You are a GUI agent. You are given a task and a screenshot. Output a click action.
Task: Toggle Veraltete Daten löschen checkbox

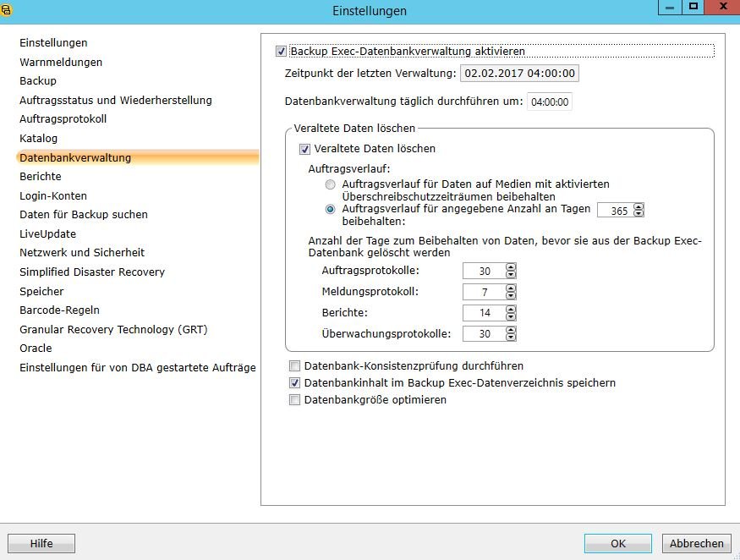(x=304, y=149)
